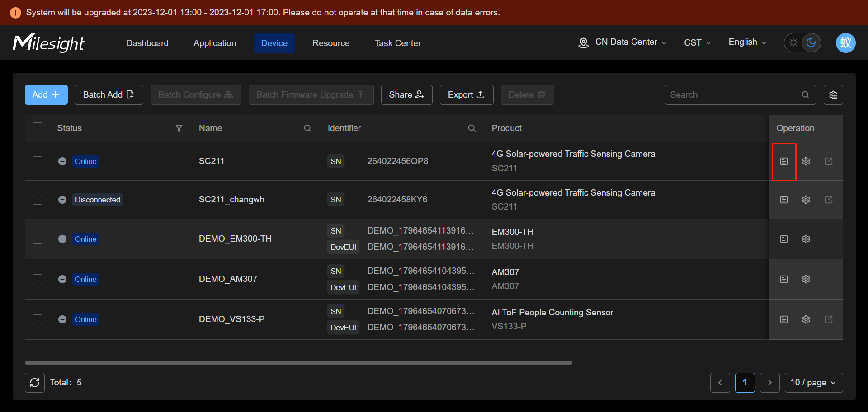Open details icon for DEMO_EM300-TH row
Viewport: 868px width, 412px height.
(x=784, y=239)
